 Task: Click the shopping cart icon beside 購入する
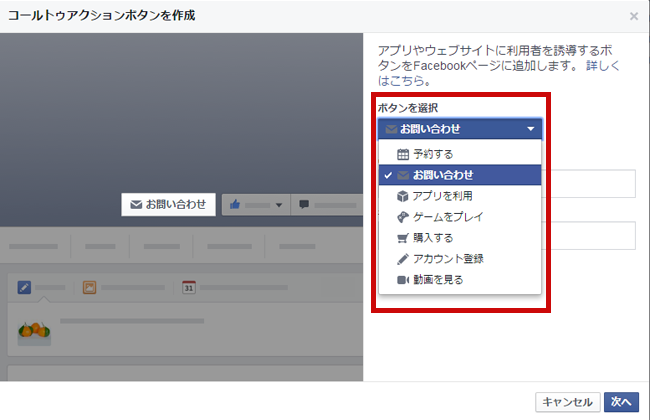[403, 238]
